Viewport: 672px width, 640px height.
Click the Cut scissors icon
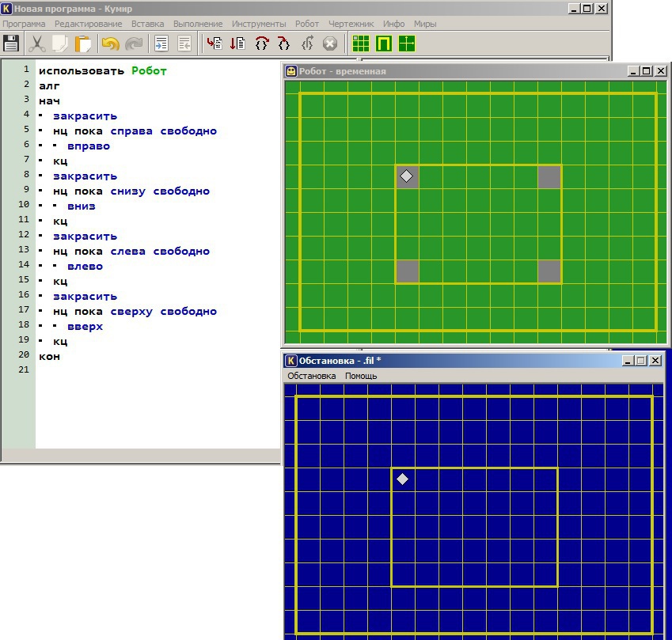pyautogui.click(x=36, y=44)
